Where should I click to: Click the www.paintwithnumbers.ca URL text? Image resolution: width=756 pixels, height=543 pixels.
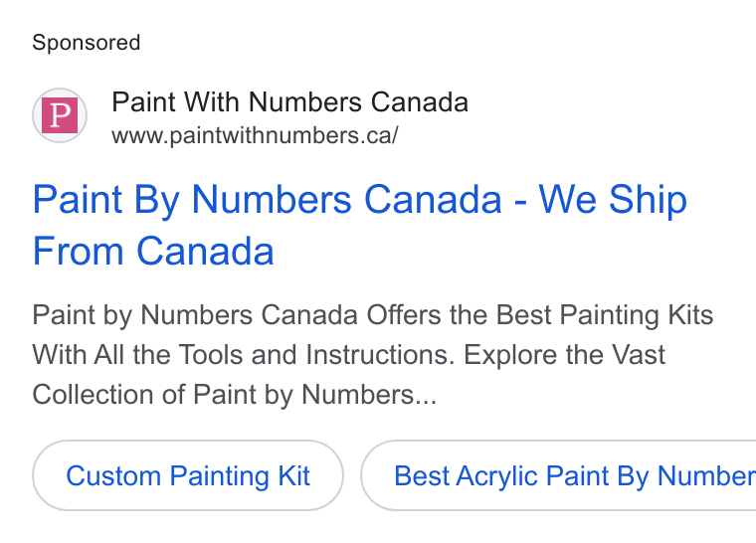coord(255,135)
